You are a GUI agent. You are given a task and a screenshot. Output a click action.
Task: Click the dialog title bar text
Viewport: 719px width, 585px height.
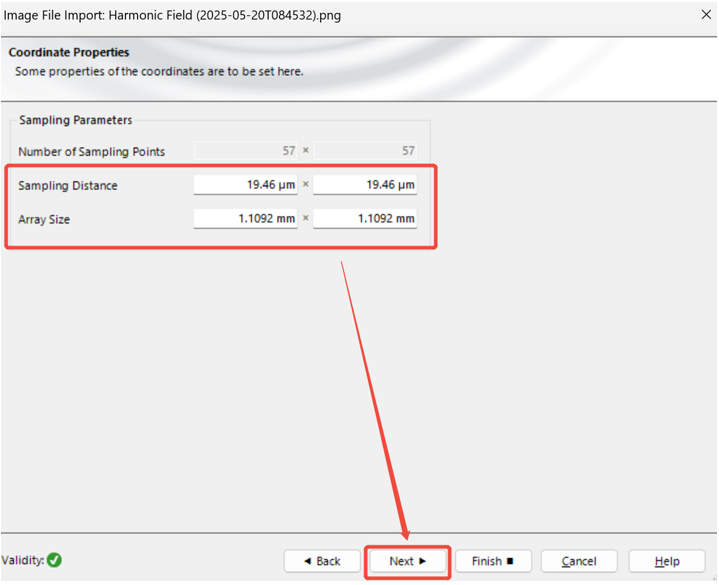coord(171,15)
